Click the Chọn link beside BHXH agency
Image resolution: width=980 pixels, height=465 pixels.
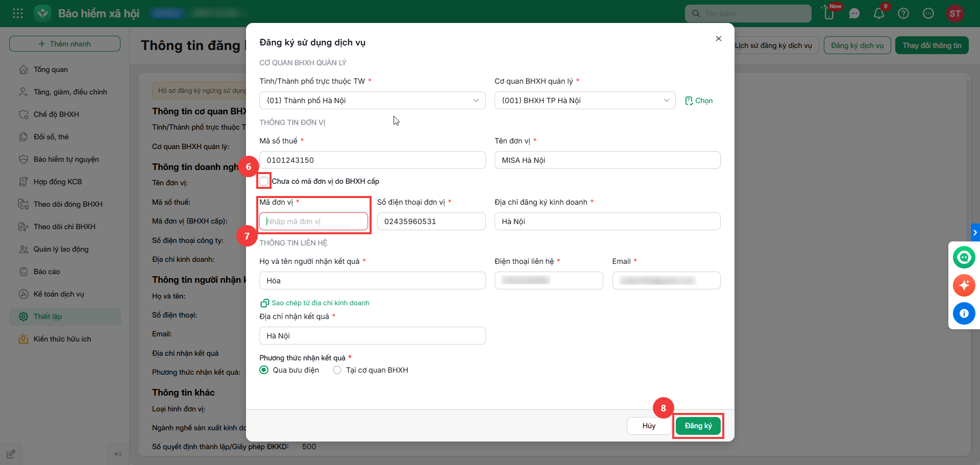click(699, 101)
